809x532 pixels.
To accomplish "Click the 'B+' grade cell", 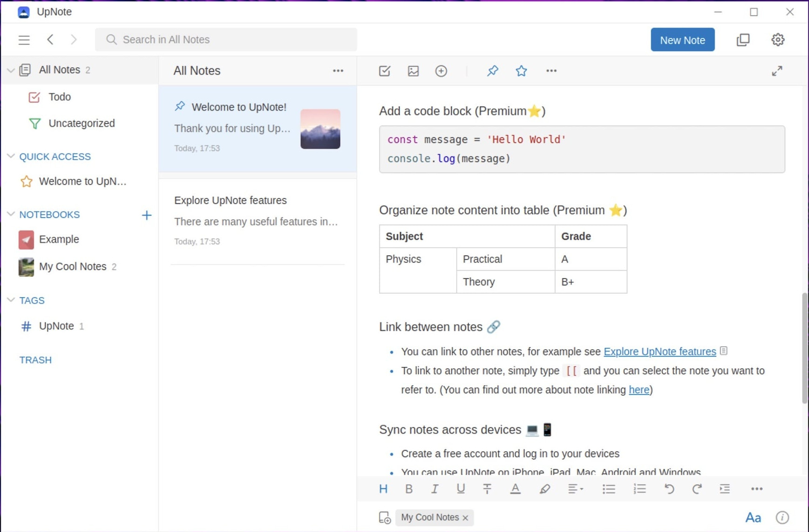I will 591,282.
